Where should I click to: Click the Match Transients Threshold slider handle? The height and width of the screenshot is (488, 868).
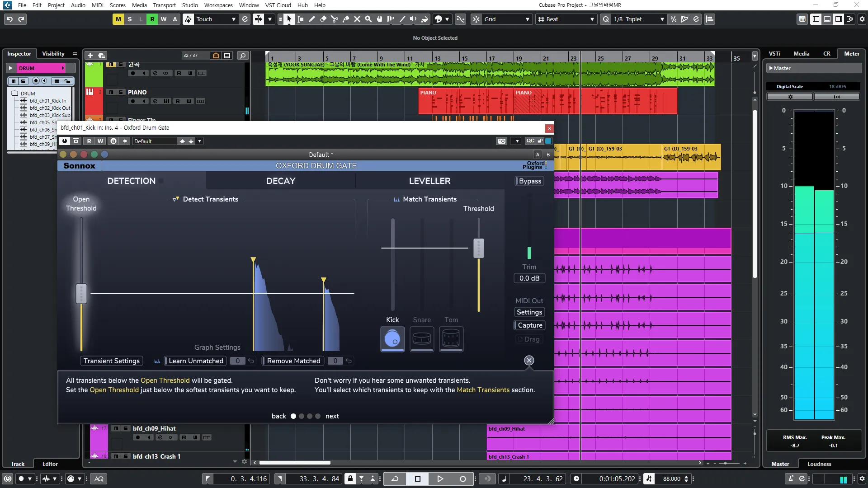coord(478,248)
